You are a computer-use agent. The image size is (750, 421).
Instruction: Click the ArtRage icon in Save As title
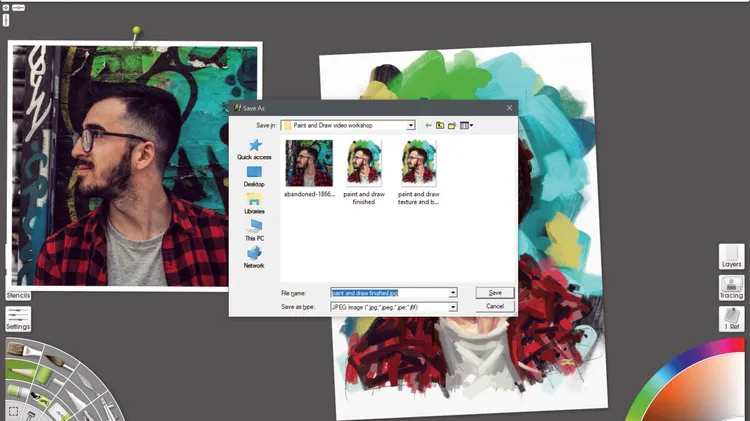click(x=237, y=108)
